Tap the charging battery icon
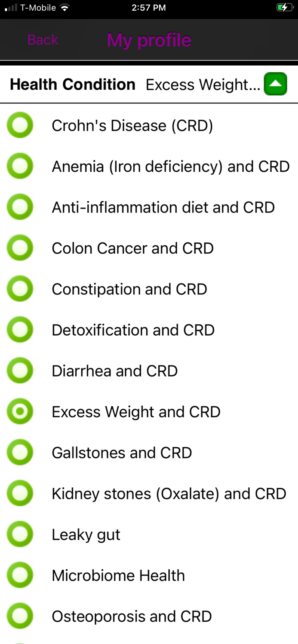Screen dimensions: 298x644 [x=284, y=7]
